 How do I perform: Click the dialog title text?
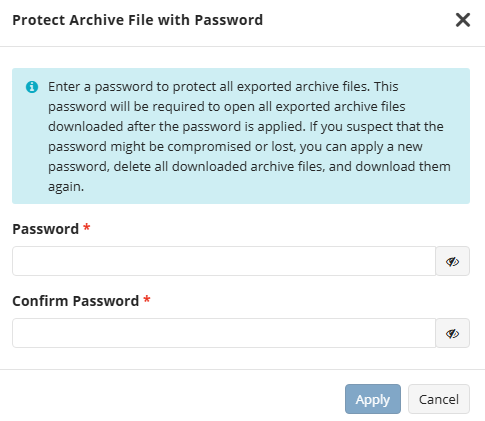coord(137,20)
